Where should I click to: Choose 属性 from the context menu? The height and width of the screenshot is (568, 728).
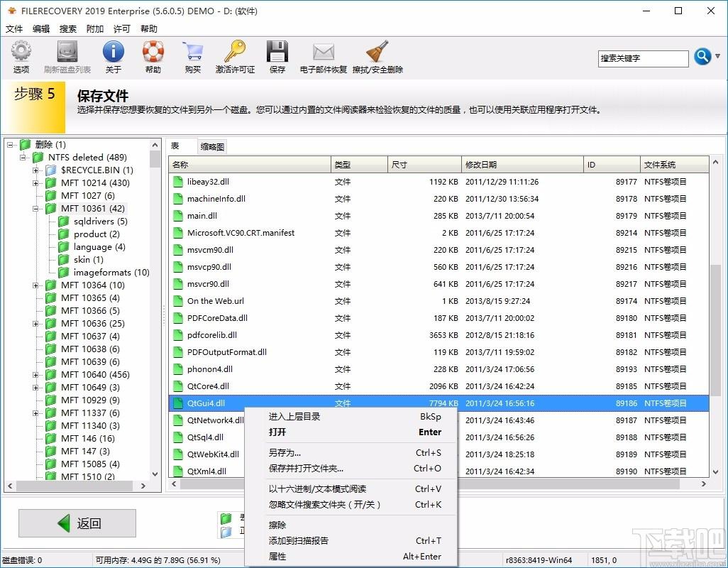(277, 557)
